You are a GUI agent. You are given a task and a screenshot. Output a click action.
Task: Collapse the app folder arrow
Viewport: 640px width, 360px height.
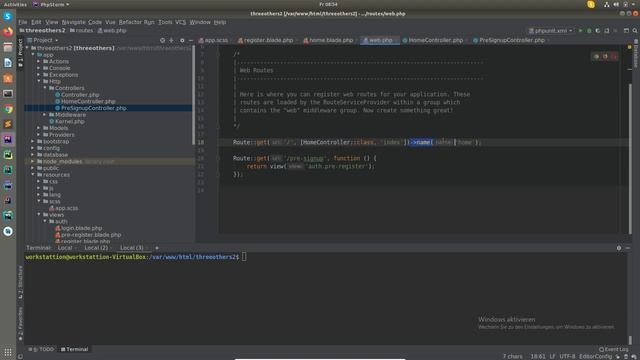click(33, 55)
